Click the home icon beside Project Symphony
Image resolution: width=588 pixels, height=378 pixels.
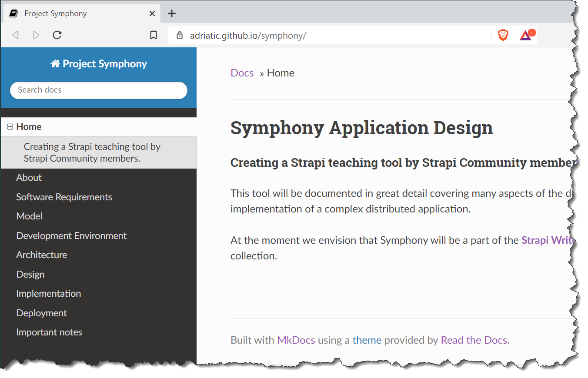(x=55, y=64)
